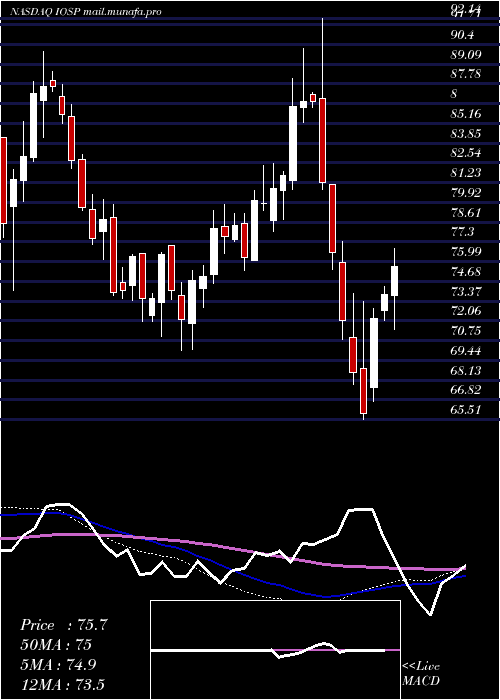
Task: Click the 82.54 price axis label
Action: pos(466,153)
